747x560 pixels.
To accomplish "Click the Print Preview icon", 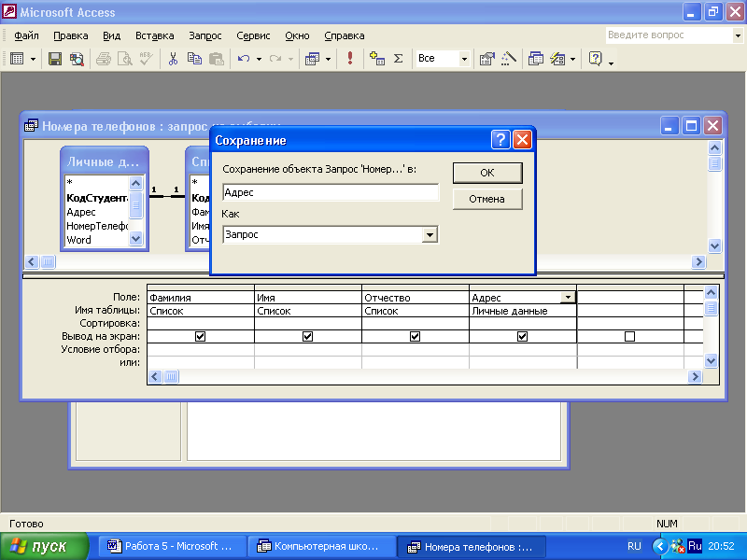I will (125, 59).
